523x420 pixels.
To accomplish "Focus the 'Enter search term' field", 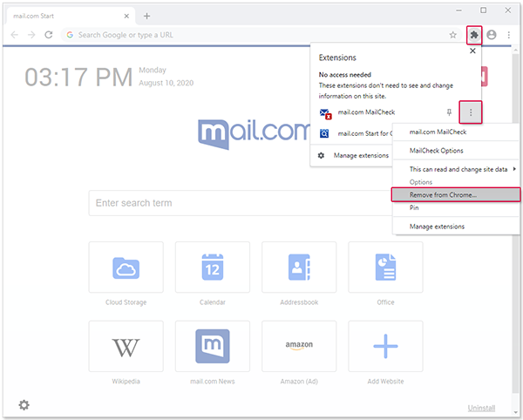I will click(x=241, y=203).
